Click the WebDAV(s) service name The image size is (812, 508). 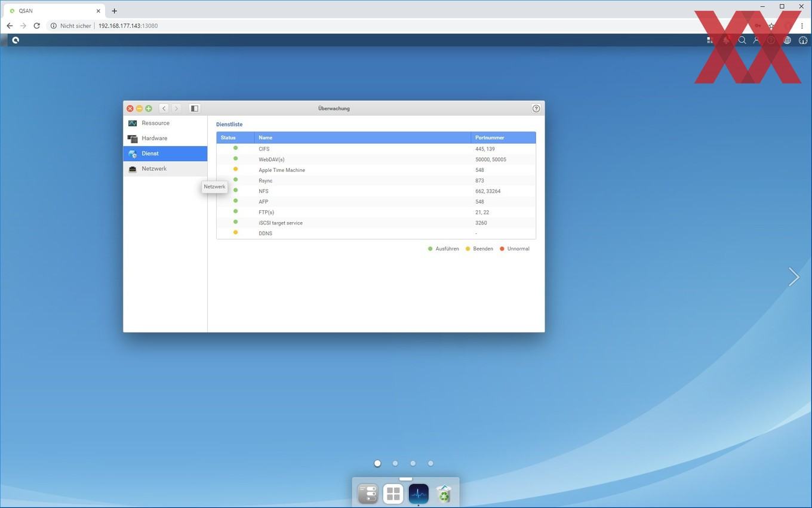(272, 159)
